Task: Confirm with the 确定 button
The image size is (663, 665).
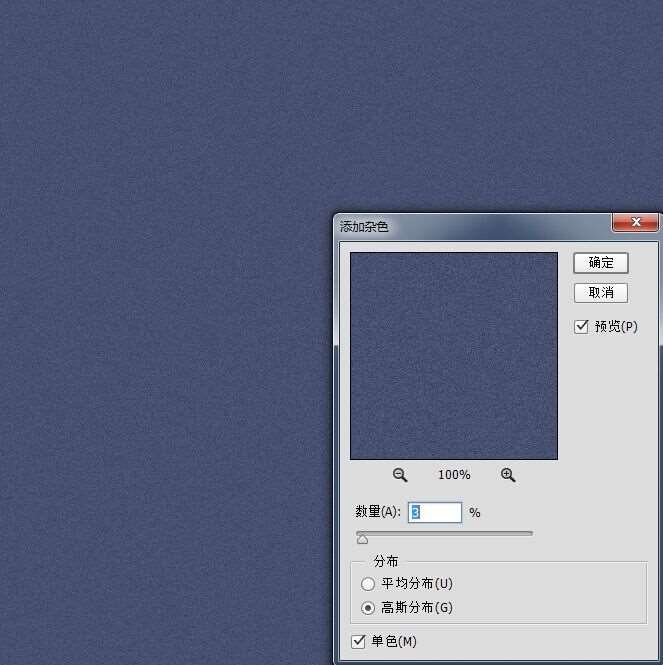Action: pyautogui.click(x=601, y=263)
